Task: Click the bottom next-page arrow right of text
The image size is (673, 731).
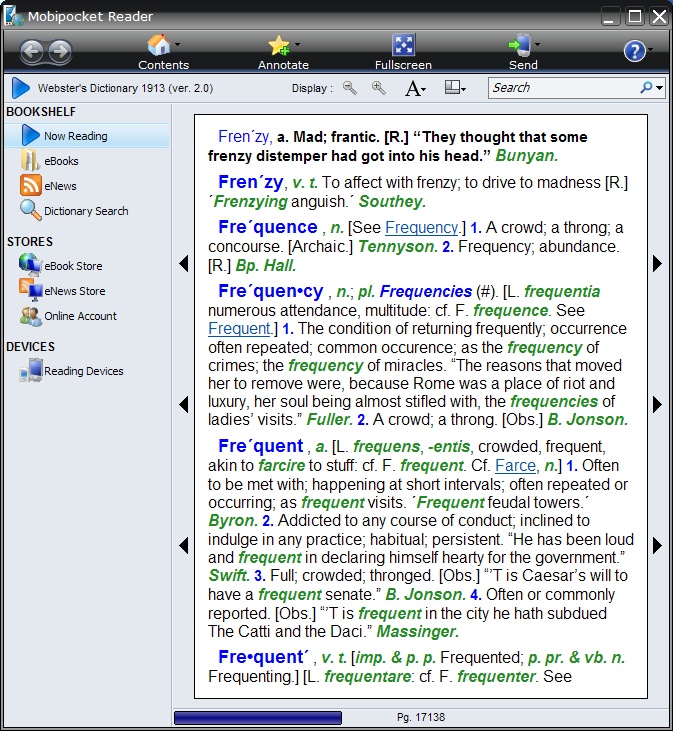Action: coord(657,545)
